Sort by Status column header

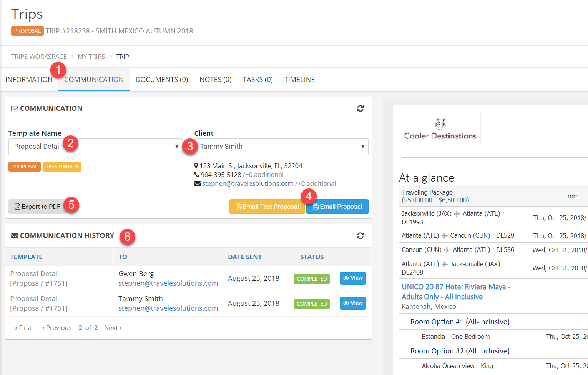(x=312, y=257)
